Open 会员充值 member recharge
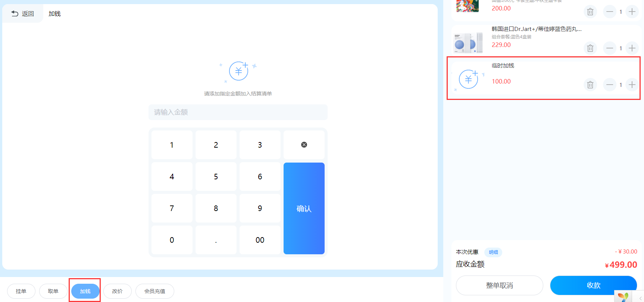This screenshot has height=302, width=644. coord(155,291)
